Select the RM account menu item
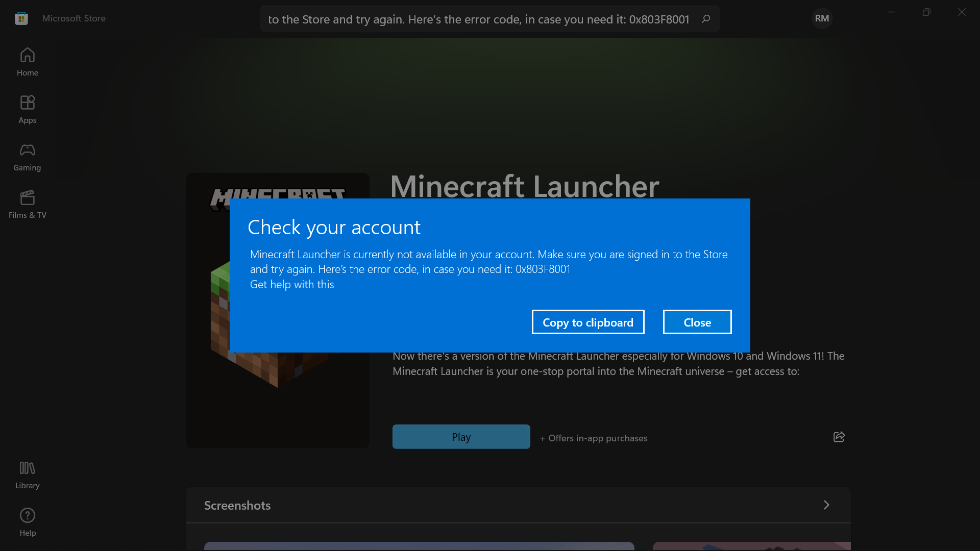Image resolution: width=980 pixels, height=551 pixels. (821, 18)
